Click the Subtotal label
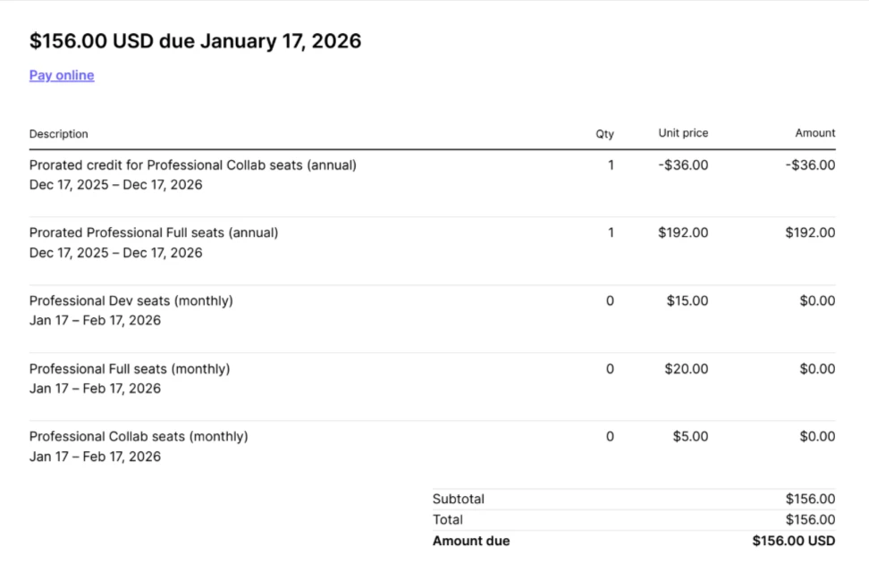Screen dimensions: 869x588 pos(459,499)
